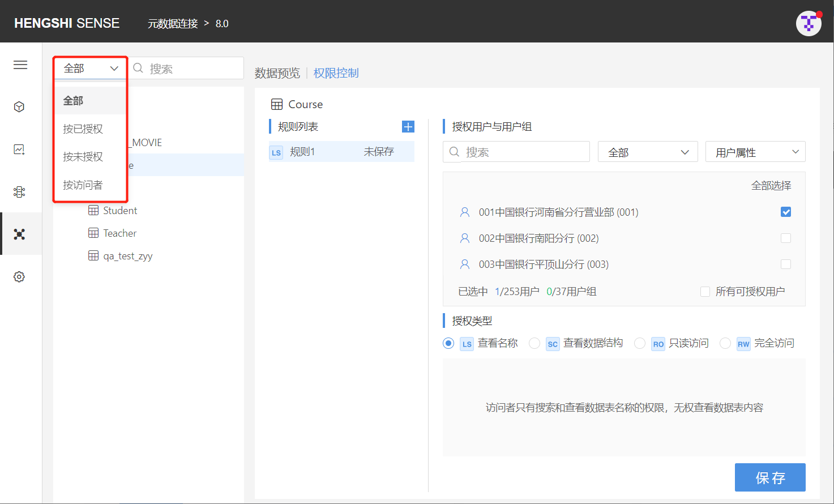Open the 用户属性 dropdown
Viewport: 834px width, 504px height.
[x=755, y=152]
